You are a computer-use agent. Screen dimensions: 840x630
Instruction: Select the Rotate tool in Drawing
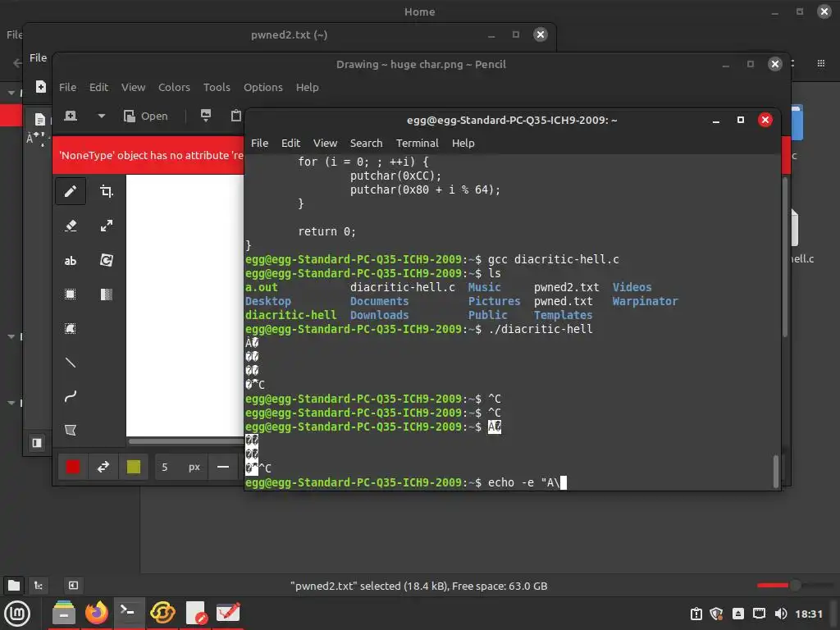tap(106, 260)
